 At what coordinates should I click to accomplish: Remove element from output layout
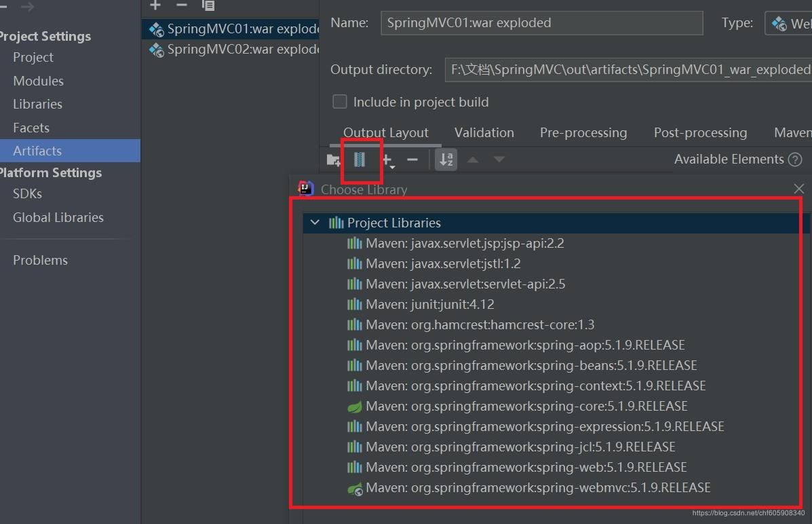[412, 160]
